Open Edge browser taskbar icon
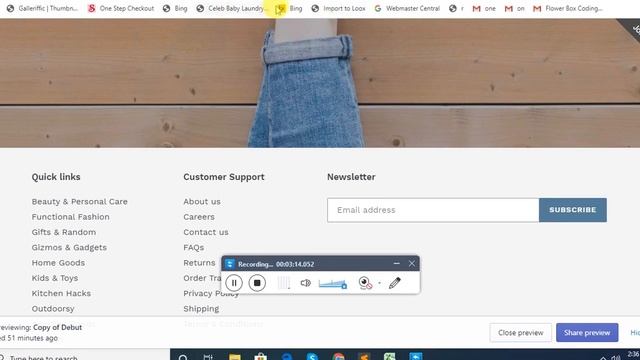Image resolution: width=640 pixels, height=360 pixels. point(287,357)
